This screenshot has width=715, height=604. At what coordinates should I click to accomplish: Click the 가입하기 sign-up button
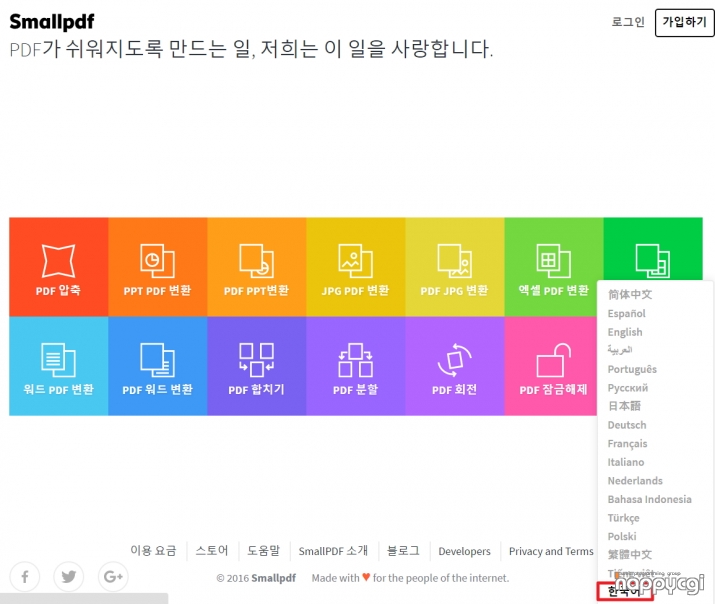pyautogui.click(x=684, y=22)
